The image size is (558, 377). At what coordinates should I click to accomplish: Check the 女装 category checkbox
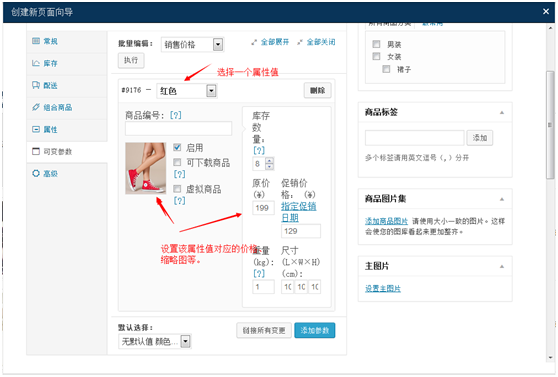376,56
